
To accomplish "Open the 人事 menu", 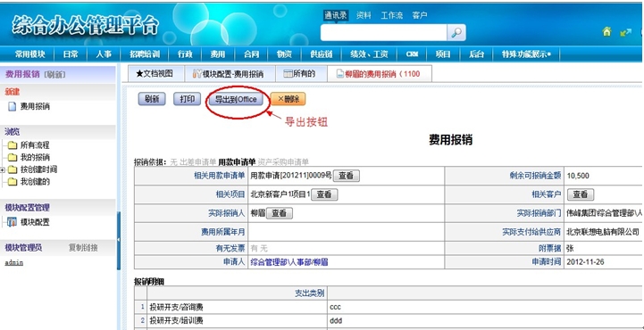I will pyautogui.click(x=103, y=54).
